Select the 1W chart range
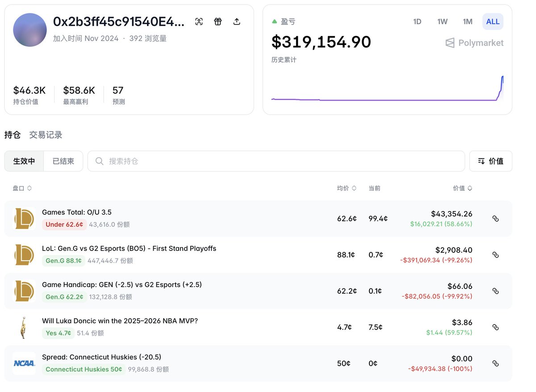The image size is (536, 392). (442, 21)
